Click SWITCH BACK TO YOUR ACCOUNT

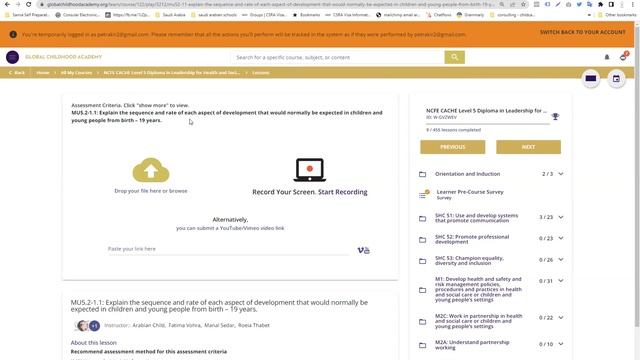click(582, 32)
